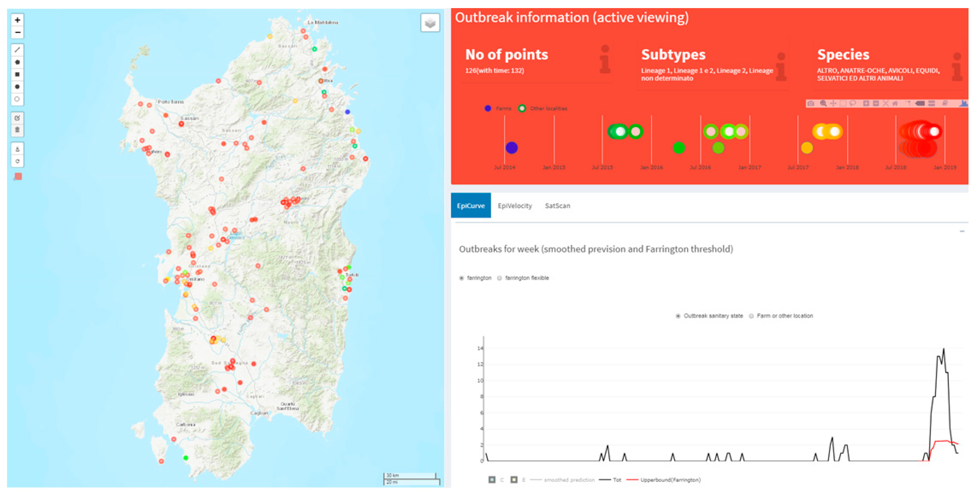Viewport: 980px width, 499px height.
Task: Click the plot camera download icon
Action: tap(811, 104)
